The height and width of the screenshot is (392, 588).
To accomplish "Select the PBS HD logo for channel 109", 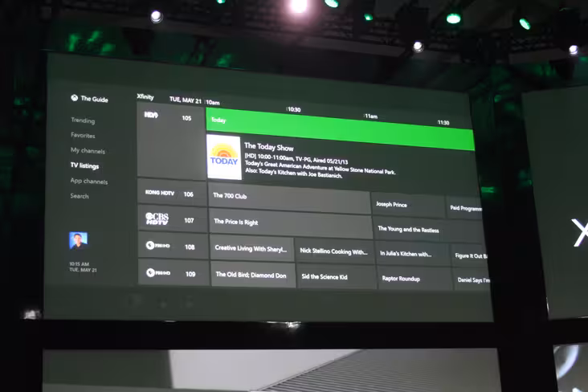I will (158, 272).
